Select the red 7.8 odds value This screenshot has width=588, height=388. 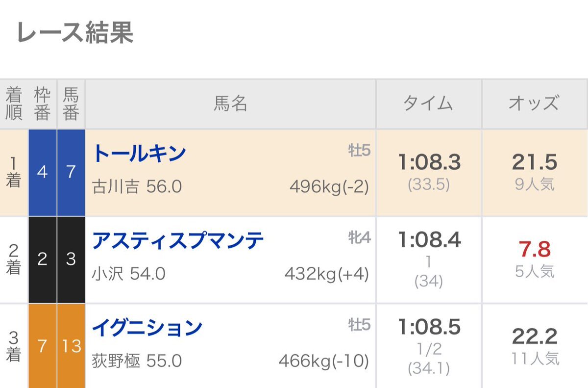pyautogui.click(x=535, y=249)
